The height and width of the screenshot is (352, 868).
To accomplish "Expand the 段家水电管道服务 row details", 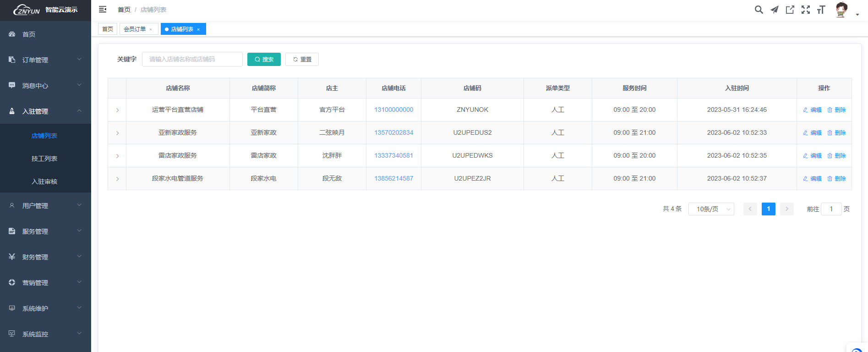I will (117, 179).
